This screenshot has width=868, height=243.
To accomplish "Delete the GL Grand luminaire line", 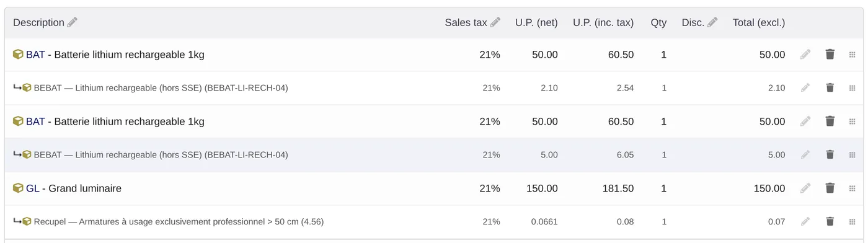I will point(830,188).
